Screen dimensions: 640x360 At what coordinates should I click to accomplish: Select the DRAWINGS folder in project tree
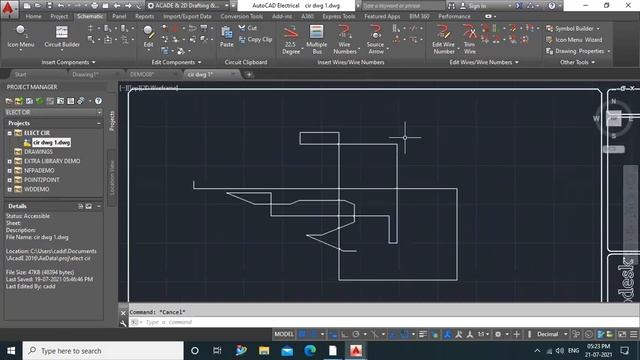pos(38,152)
